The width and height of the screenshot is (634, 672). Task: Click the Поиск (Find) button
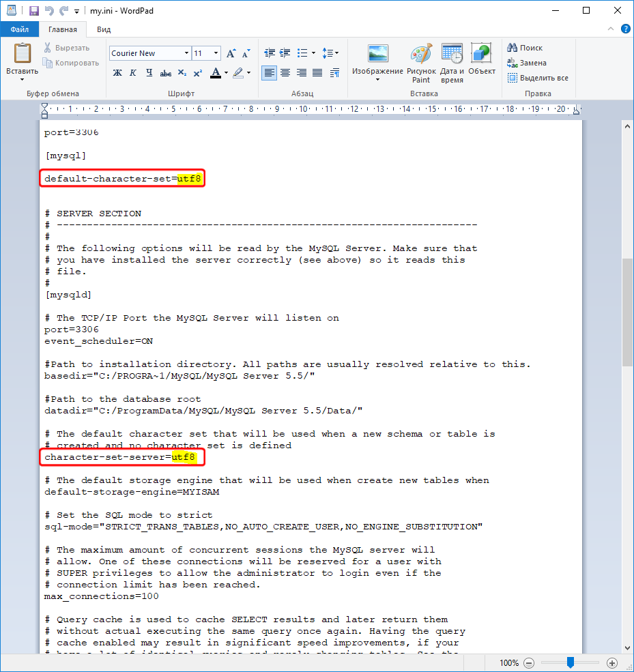point(525,48)
